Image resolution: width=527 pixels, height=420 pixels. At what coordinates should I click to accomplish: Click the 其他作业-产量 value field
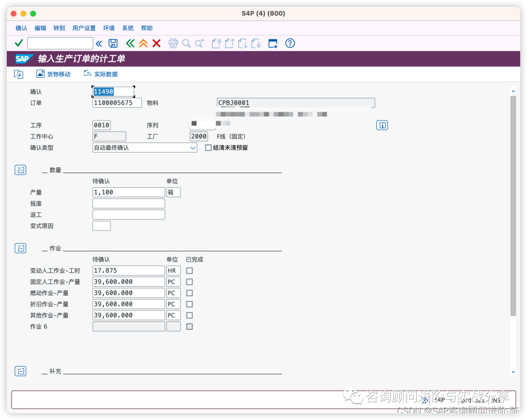129,315
